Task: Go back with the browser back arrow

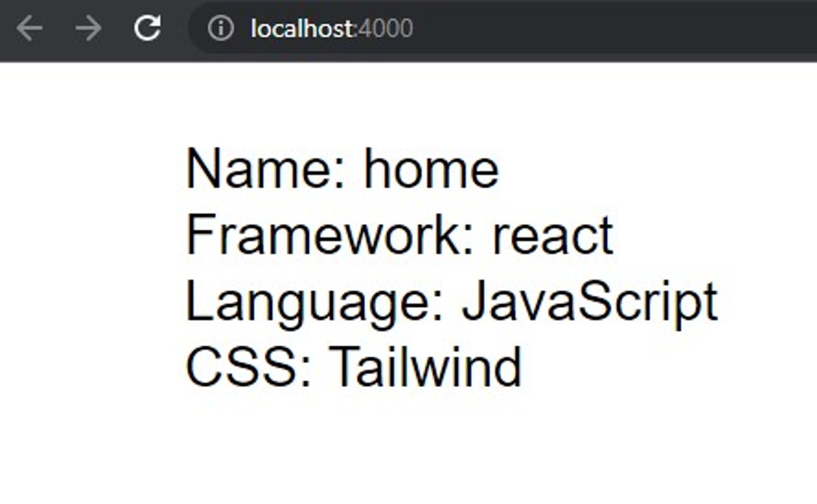Action: click(x=29, y=28)
